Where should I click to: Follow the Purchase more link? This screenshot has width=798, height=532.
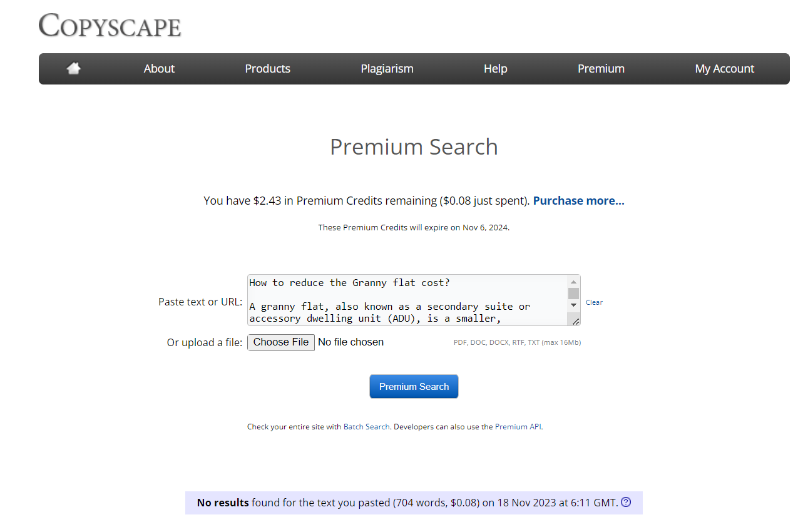pyautogui.click(x=578, y=201)
